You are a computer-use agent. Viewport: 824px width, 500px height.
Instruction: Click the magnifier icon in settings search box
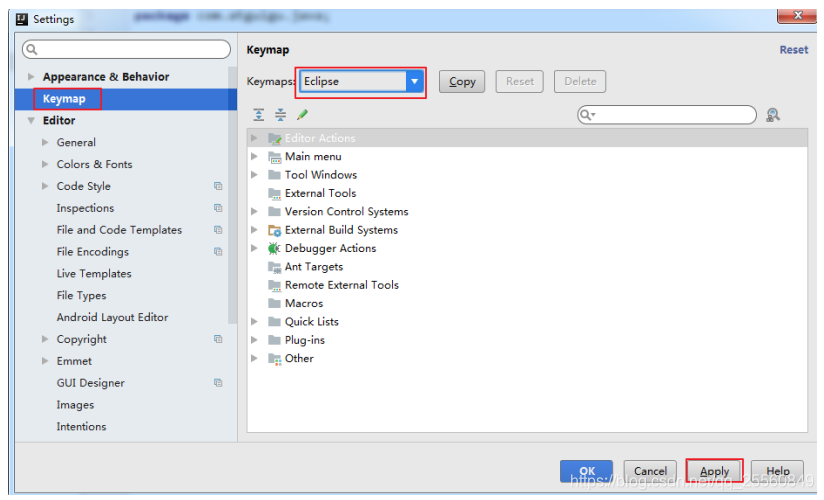pyautogui.click(x=32, y=49)
